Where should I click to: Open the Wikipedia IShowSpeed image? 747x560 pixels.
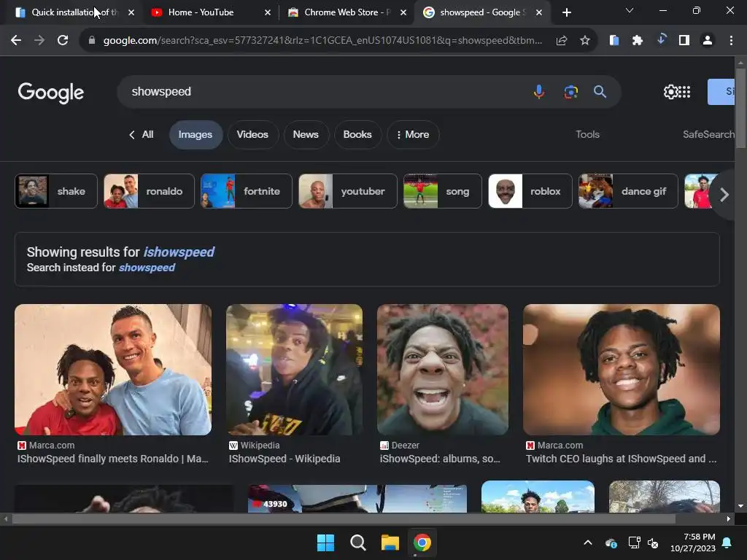click(x=294, y=370)
